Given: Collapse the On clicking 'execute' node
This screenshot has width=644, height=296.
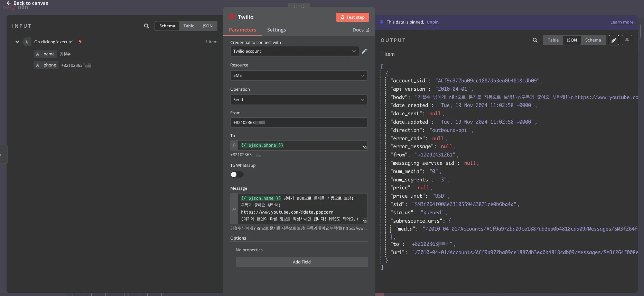Looking at the screenshot, I should (17, 42).
